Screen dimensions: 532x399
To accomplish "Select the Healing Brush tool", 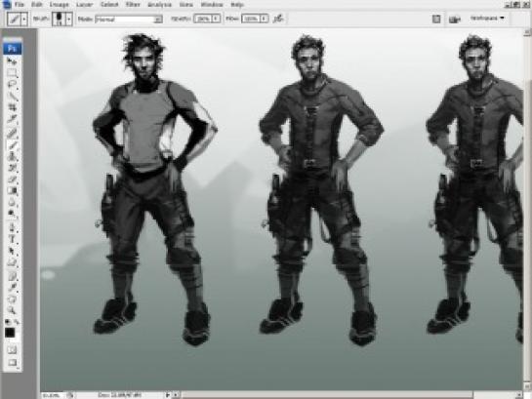I will point(12,133).
